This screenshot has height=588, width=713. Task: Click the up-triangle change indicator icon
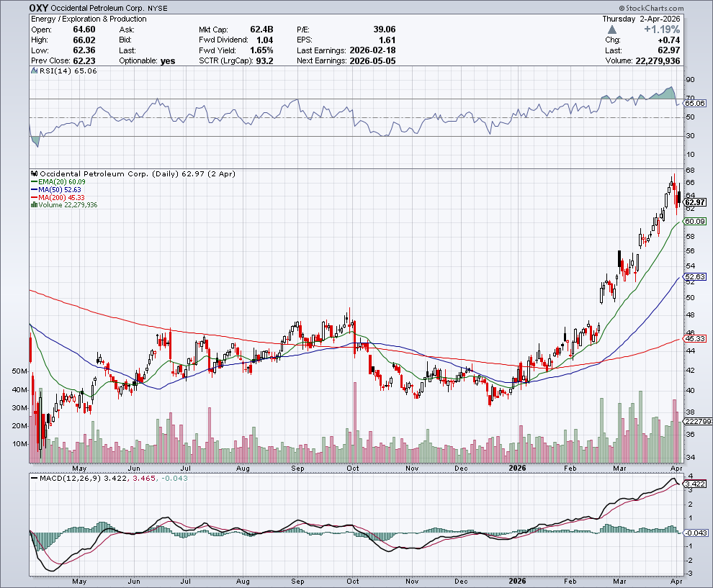pyautogui.click(x=612, y=30)
